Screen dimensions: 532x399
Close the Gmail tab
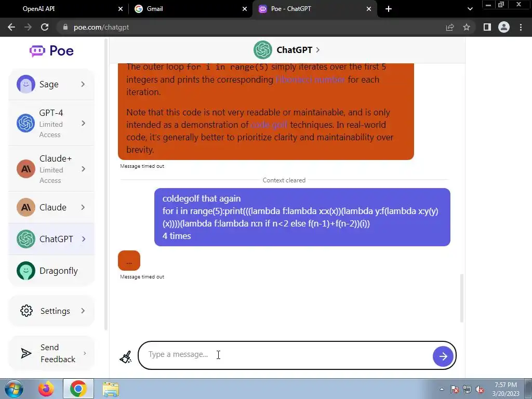click(245, 9)
